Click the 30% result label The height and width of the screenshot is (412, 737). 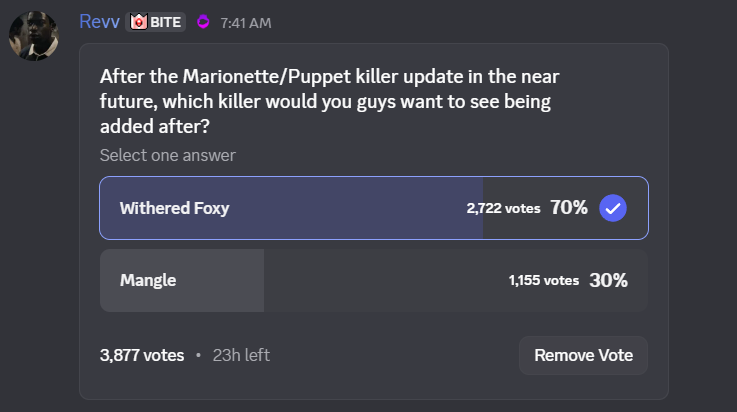[609, 281]
